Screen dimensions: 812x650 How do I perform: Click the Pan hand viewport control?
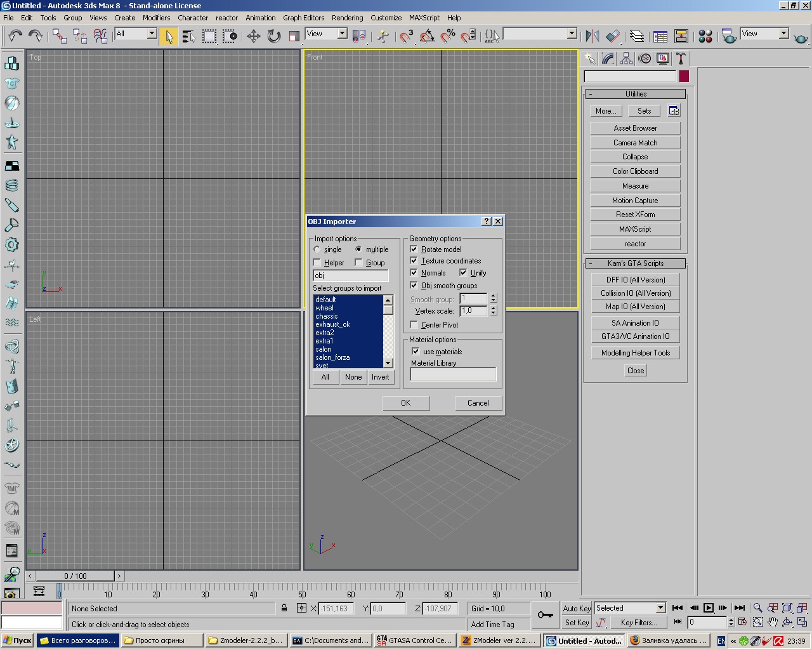point(772,622)
